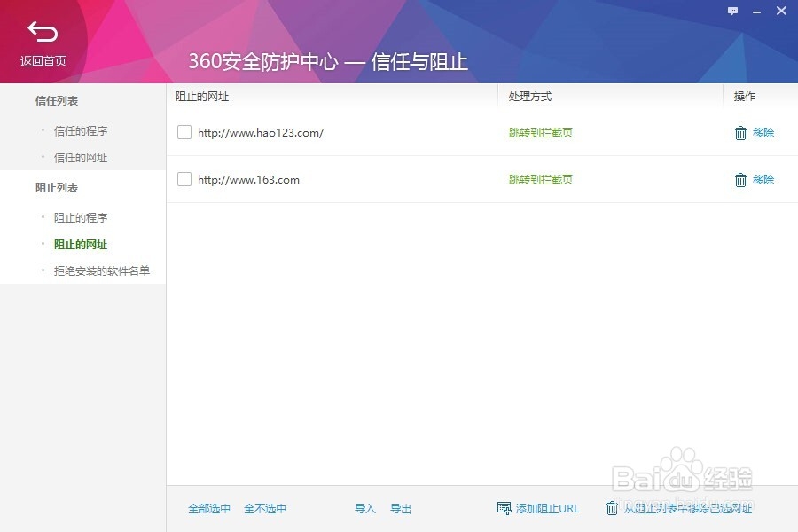Minimize the 360 window
798x532 pixels.
point(757,12)
